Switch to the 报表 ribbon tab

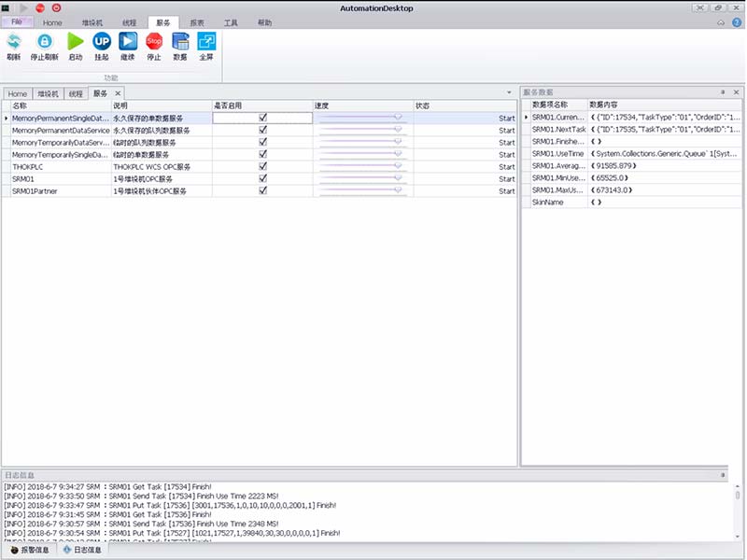197,21
